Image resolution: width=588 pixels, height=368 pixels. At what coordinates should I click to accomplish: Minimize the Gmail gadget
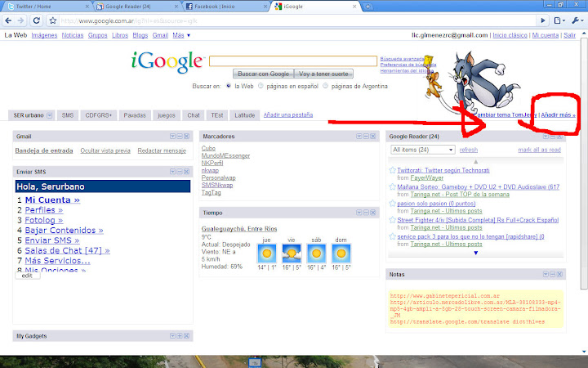pyautogui.click(x=180, y=137)
